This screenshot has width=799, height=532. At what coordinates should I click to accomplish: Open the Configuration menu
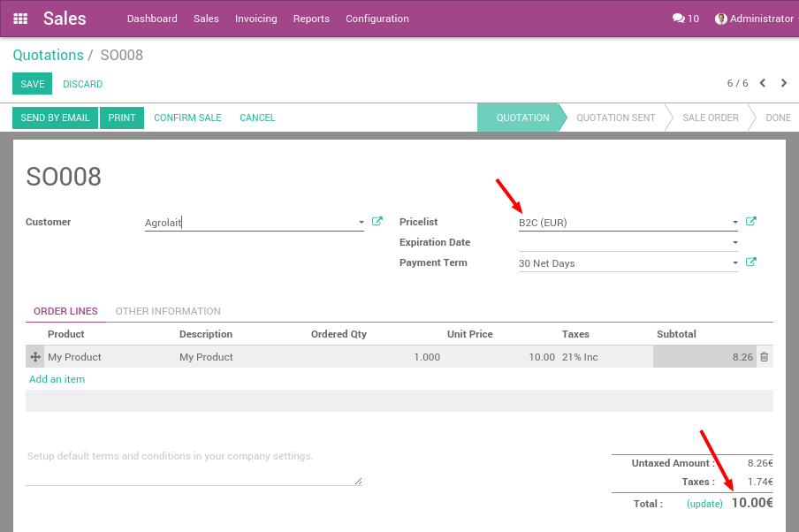pyautogui.click(x=377, y=18)
